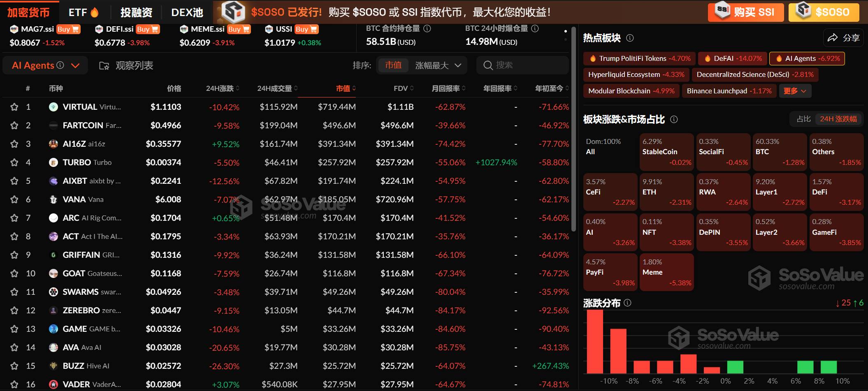The image size is (868, 391).
Task: Open the 加密货币 tab
Action: 28,12
